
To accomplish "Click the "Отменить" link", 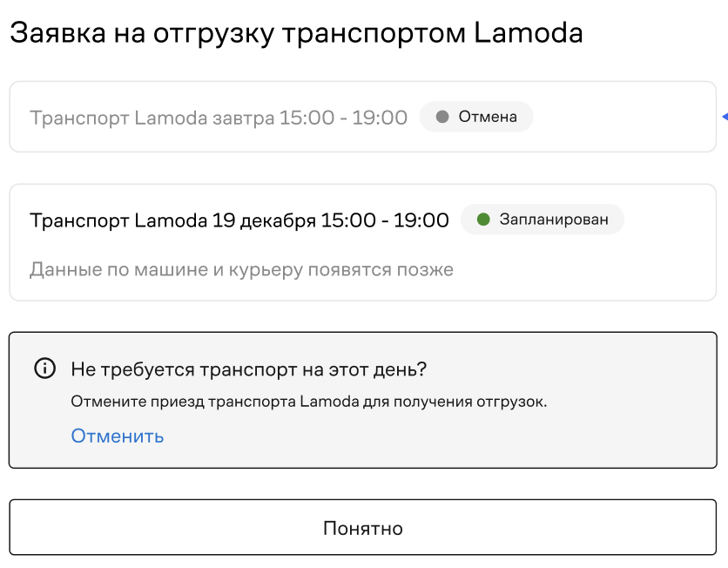I will pyautogui.click(x=118, y=436).
